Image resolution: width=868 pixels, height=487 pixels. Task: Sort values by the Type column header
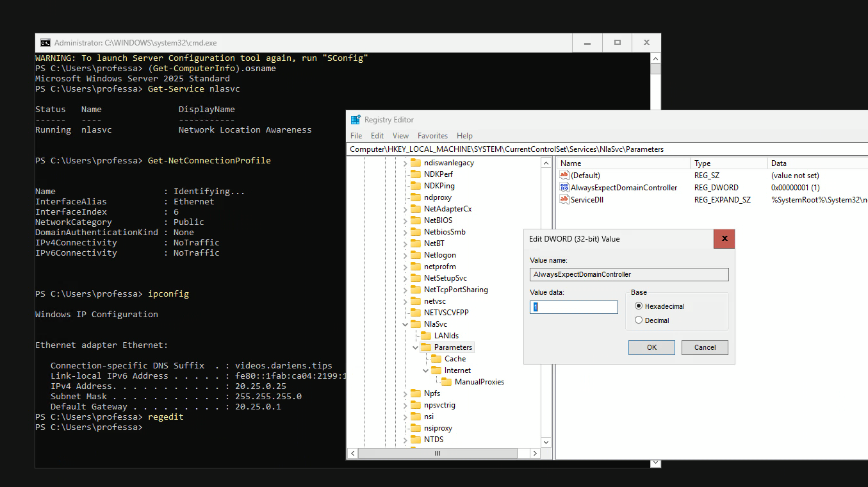(x=728, y=163)
